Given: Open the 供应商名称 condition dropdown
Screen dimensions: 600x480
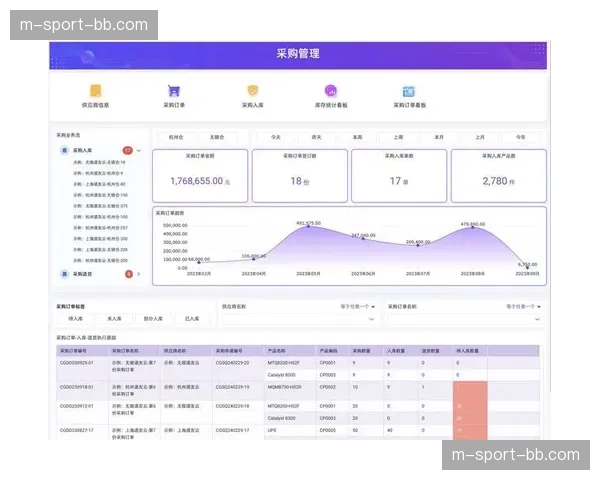Looking at the screenshot, I should click(x=357, y=307).
